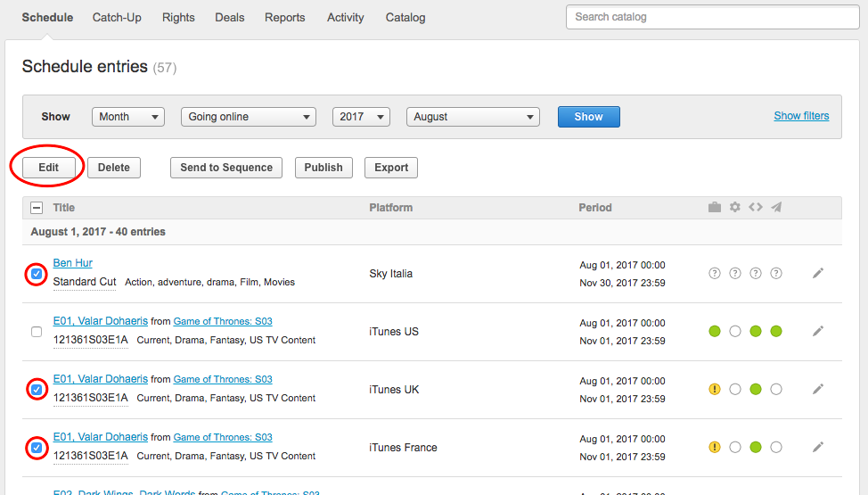Click the Publish button
Viewport: 868px width, 495px height.
click(323, 168)
